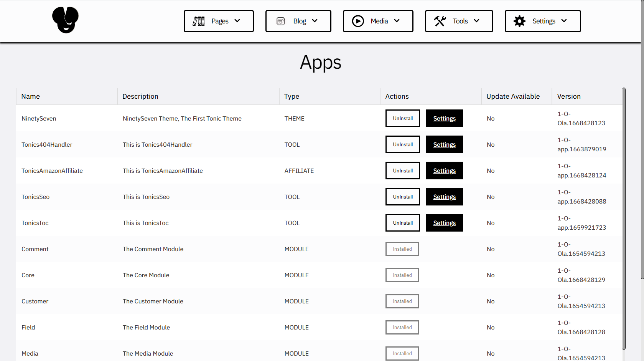Open Settings for TonicsToc
This screenshot has width=644, height=361.
tap(444, 223)
